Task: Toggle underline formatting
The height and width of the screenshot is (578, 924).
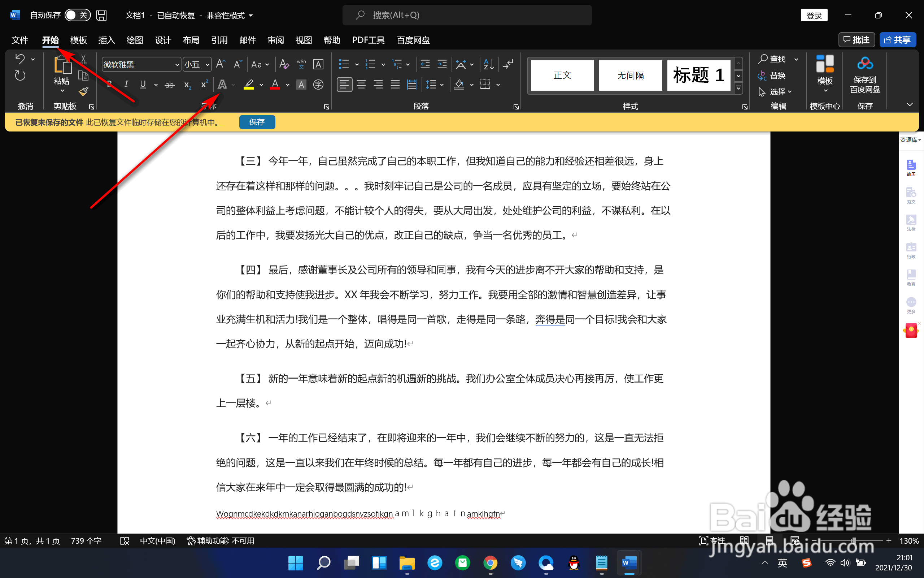Action: 143,85
